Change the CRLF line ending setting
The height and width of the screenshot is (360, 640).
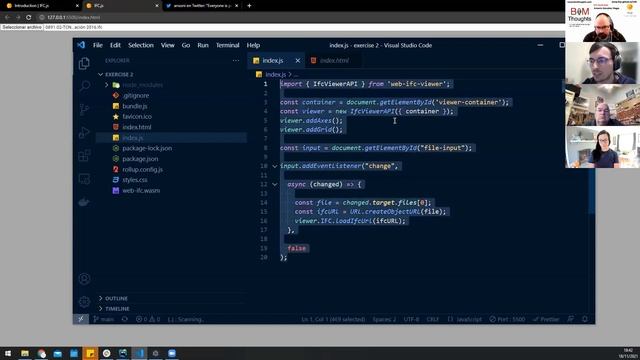click(x=432, y=319)
